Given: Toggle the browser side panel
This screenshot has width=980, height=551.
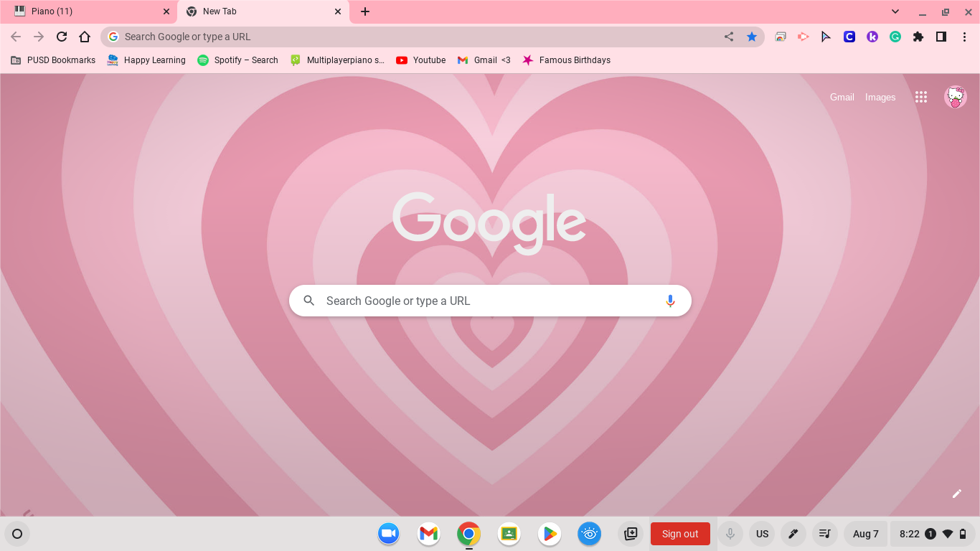Looking at the screenshot, I should pyautogui.click(x=941, y=37).
